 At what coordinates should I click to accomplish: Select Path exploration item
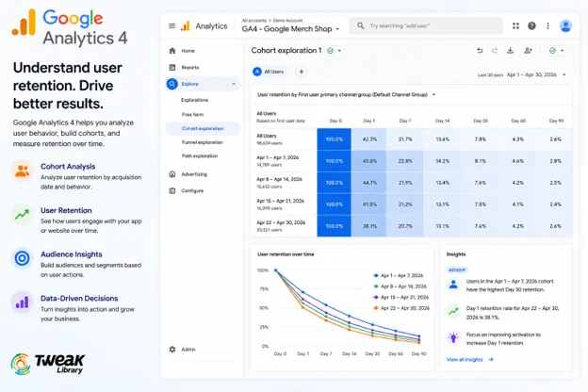[200, 155]
